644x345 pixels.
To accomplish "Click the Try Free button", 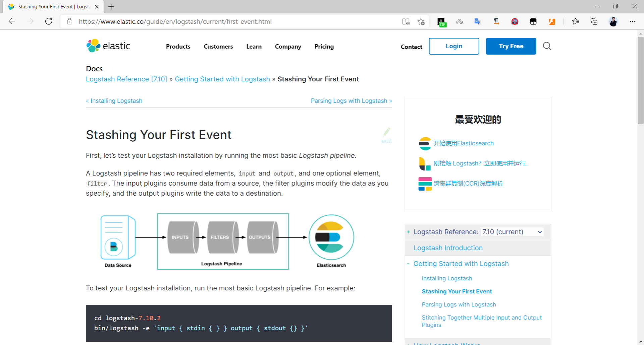I will tap(511, 46).
